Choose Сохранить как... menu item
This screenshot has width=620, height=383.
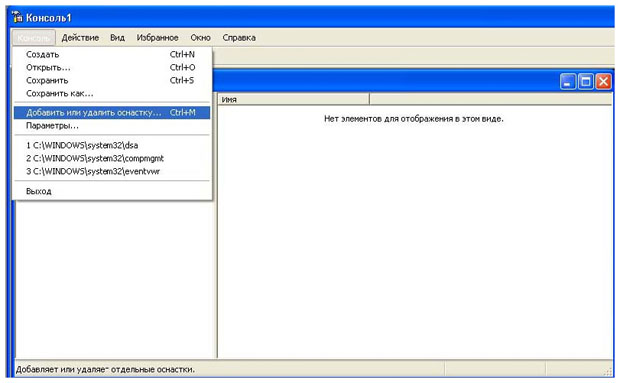pyautogui.click(x=112, y=94)
